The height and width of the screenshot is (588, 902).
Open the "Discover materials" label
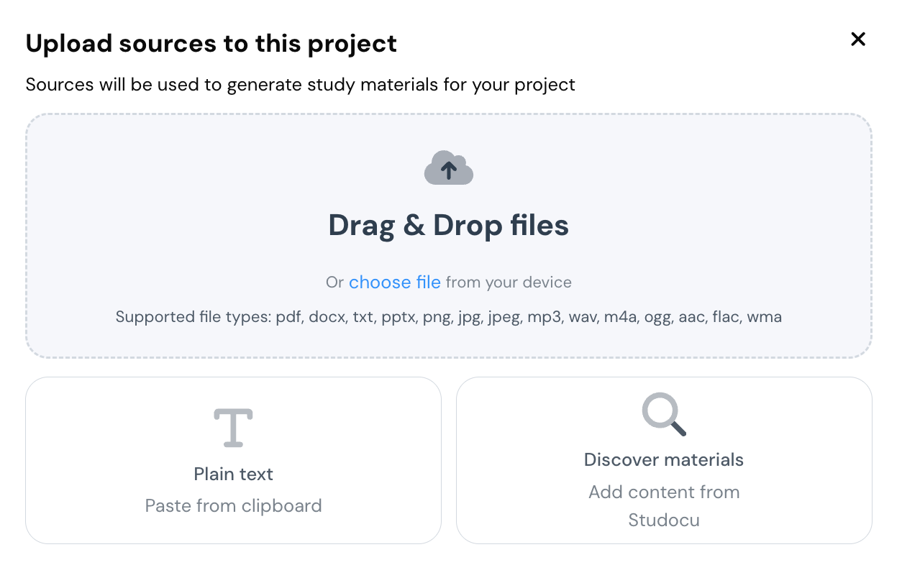[664, 460]
